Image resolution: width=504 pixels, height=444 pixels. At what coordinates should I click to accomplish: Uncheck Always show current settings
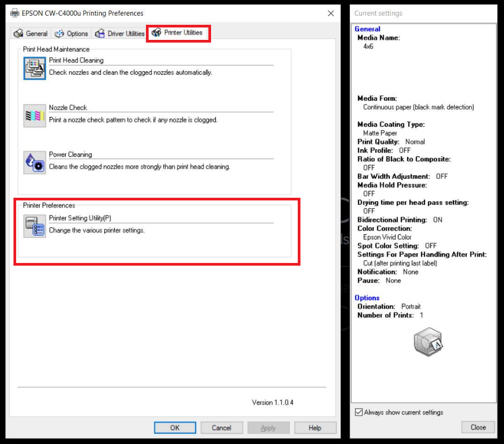(359, 412)
